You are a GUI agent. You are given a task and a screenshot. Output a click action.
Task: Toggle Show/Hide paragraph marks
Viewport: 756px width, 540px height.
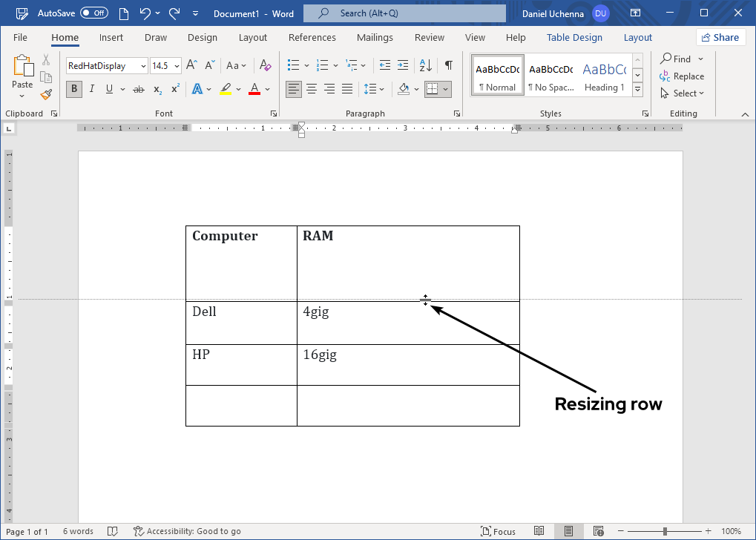click(448, 65)
